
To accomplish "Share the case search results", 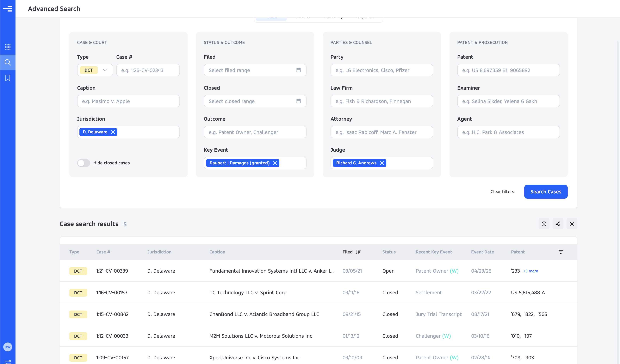I will [x=558, y=224].
